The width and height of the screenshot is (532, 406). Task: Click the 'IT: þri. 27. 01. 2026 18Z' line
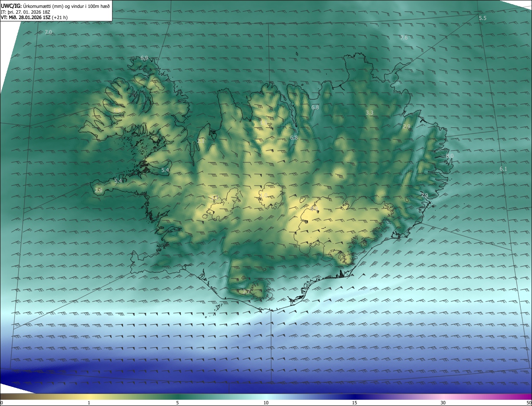[x=26, y=12]
